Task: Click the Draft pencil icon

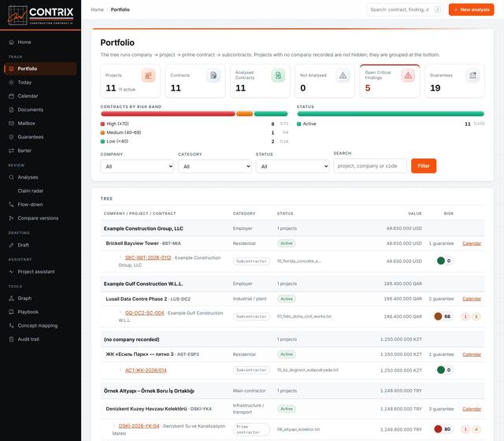Action: point(11,245)
